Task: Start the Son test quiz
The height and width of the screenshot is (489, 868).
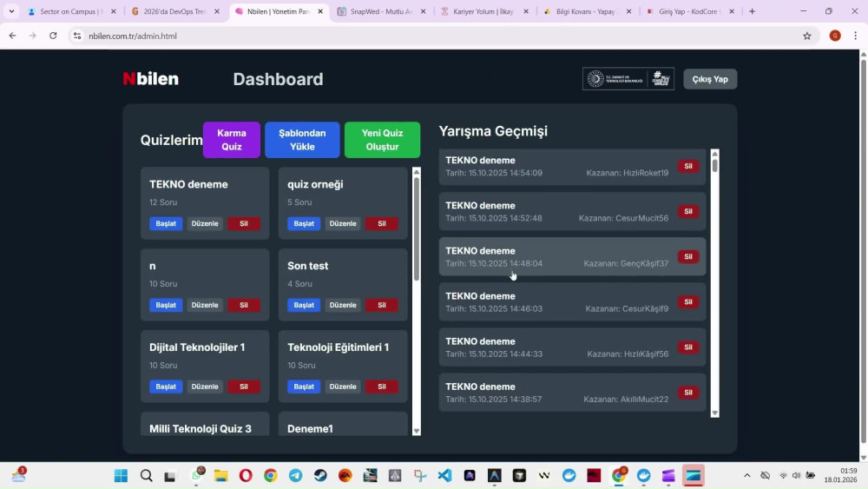Action: 304,305
